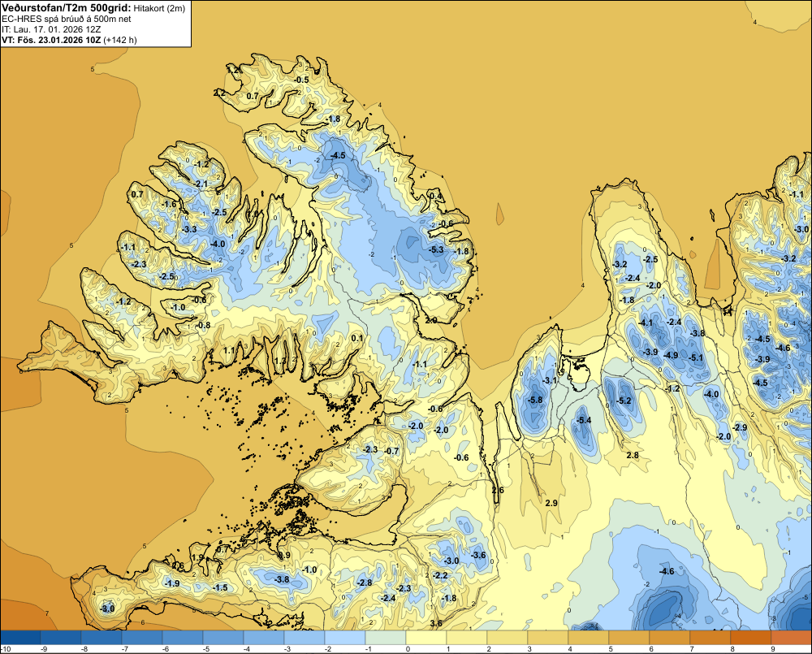
Task: Click the "-10" legend scale label
Action: pos(6,649)
